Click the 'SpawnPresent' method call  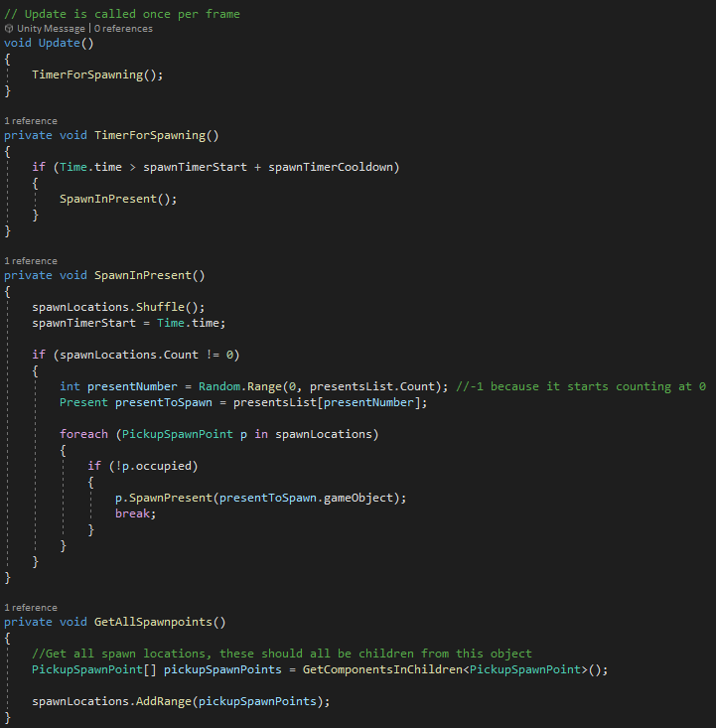click(x=171, y=499)
